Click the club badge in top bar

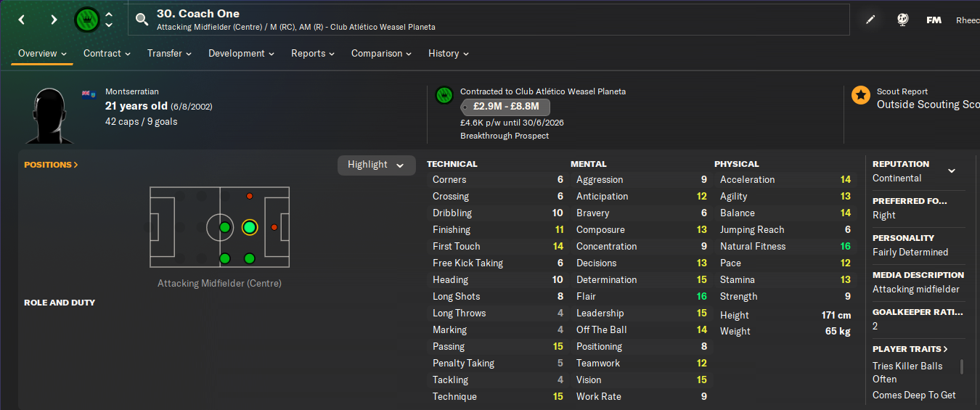click(x=87, y=20)
